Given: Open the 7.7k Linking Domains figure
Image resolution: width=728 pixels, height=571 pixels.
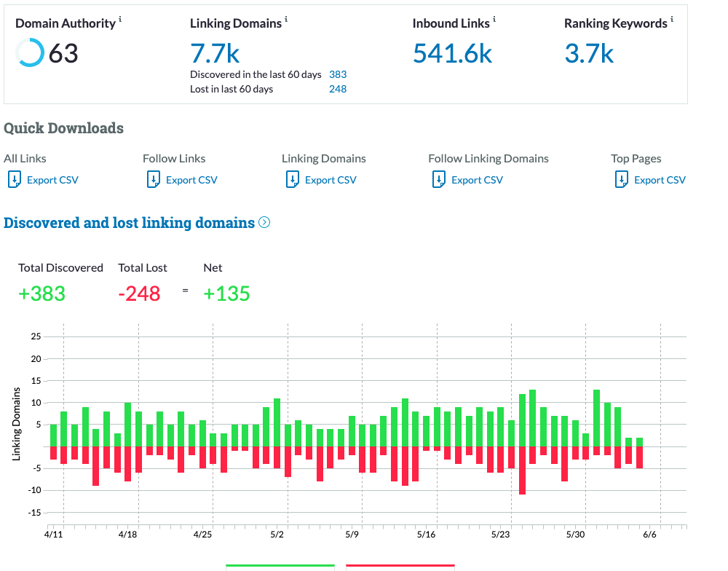Looking at the screenshot, I should click(x=215, y=53).
